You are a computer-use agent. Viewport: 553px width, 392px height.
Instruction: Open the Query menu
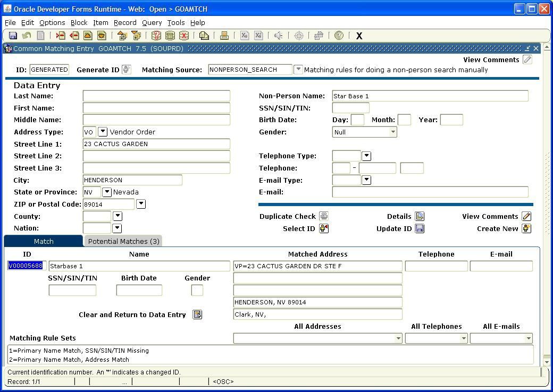[x=152, y=22]
